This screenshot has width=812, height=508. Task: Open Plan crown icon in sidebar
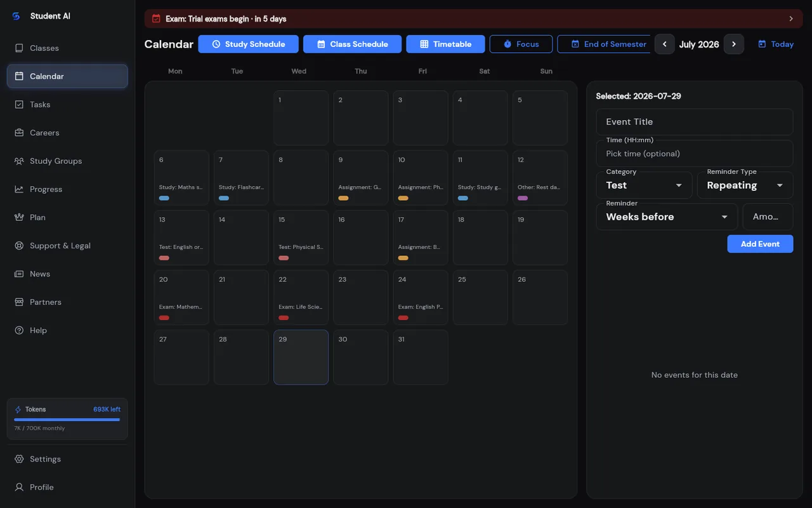coord(19,217)
